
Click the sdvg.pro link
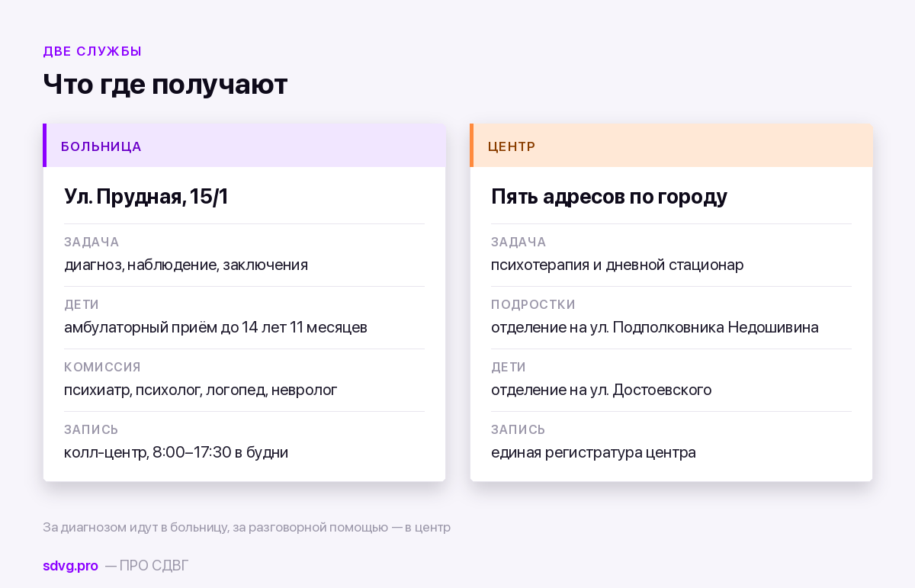(x=70, y=566)
